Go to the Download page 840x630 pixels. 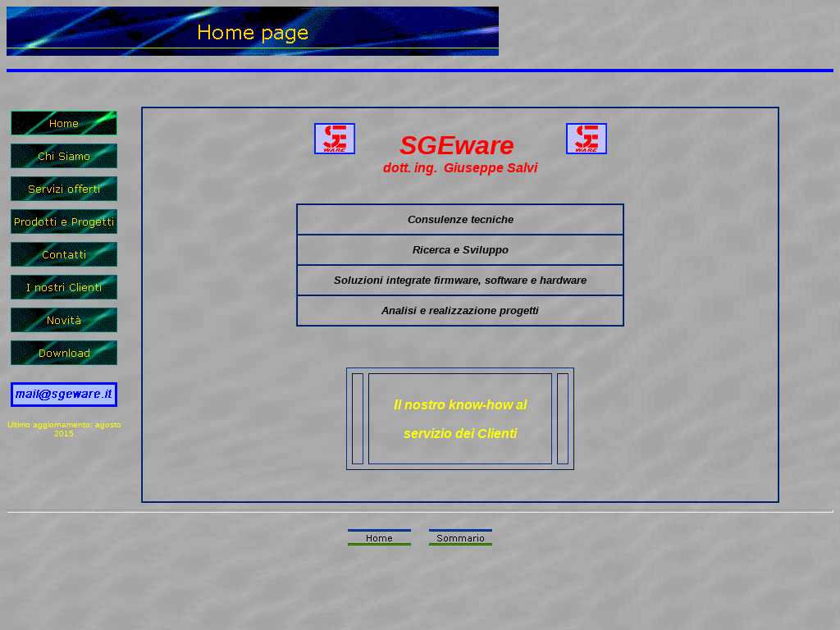coord(64,353)
